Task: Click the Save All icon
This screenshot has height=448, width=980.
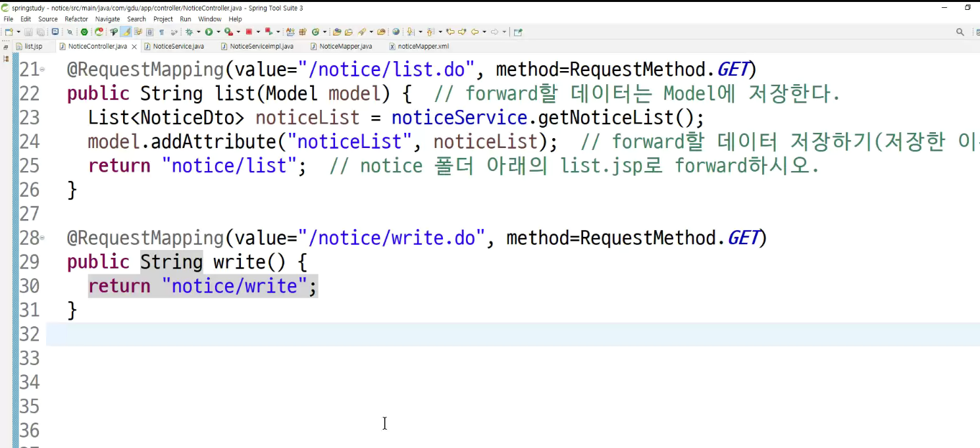Action: pos(40,32)
